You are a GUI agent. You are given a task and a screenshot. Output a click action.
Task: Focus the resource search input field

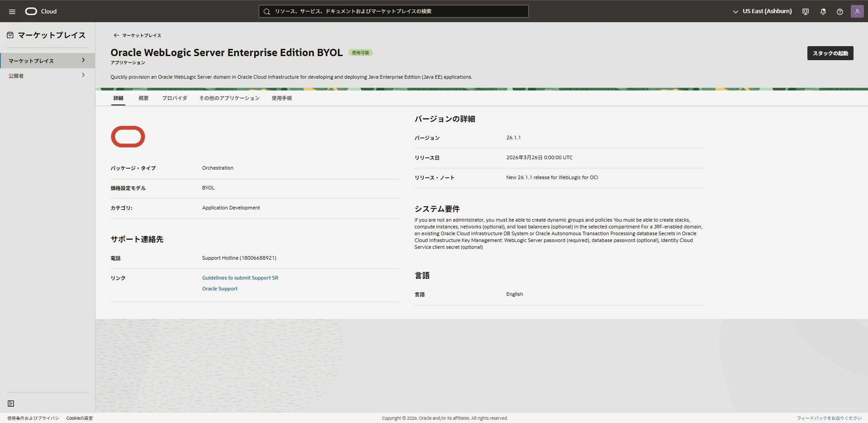click(x=394, y=11)
